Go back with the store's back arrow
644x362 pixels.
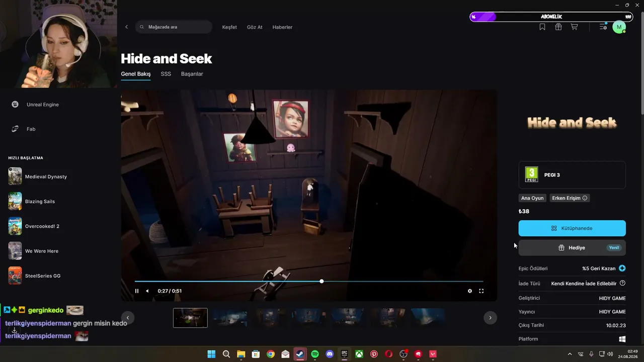(126, 27)
